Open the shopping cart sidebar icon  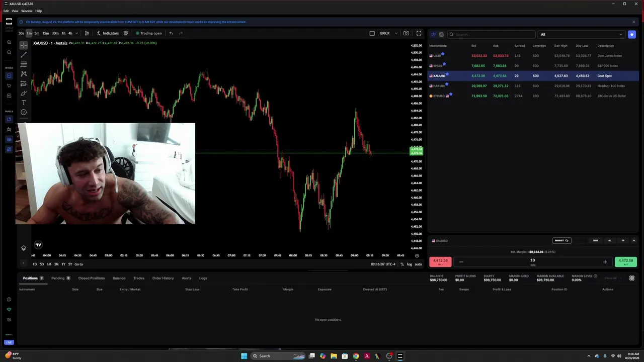pyautogui.click(x=9, y=85)
